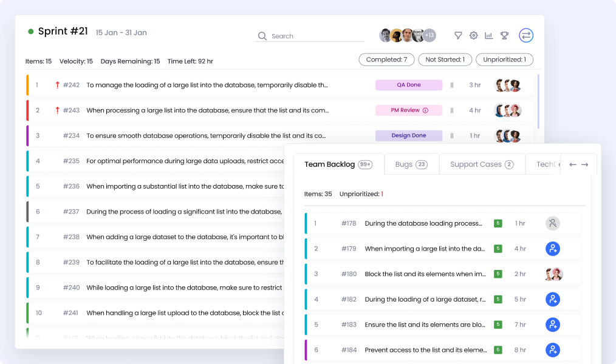
Task: Click assign user icon on item #179
Action: click(x=552, y=249)
